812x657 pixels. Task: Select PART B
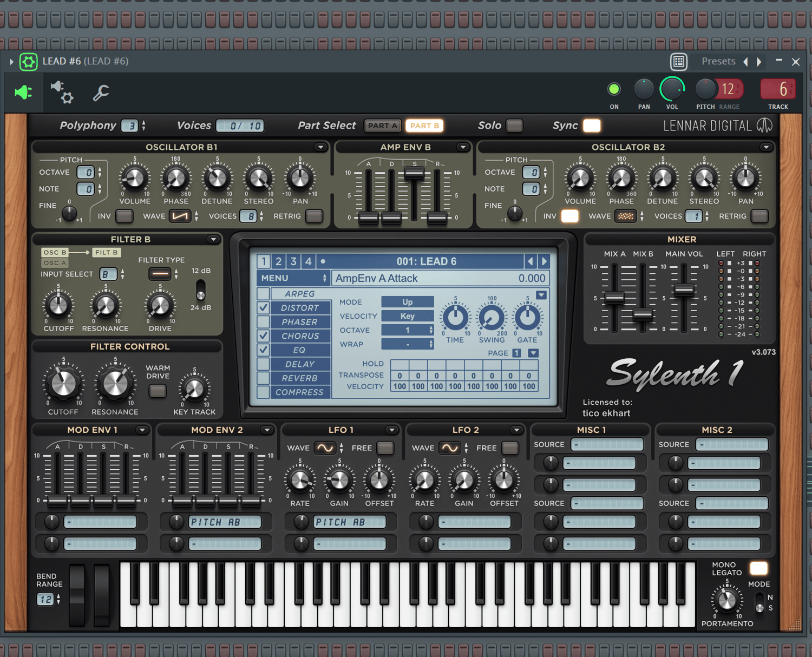[424, 126]
